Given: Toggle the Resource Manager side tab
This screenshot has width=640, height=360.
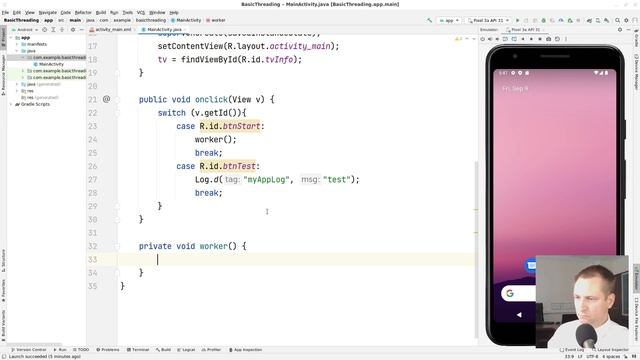Looking at the screenshot, I should [x=3, y=74].
